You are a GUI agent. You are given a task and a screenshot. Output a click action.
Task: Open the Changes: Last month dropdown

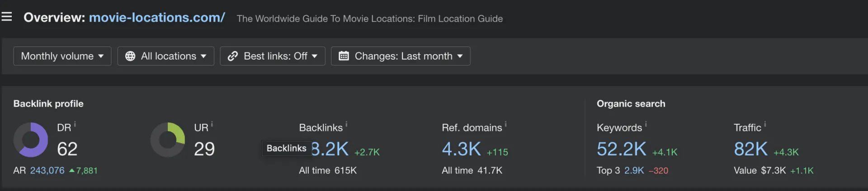401,56
